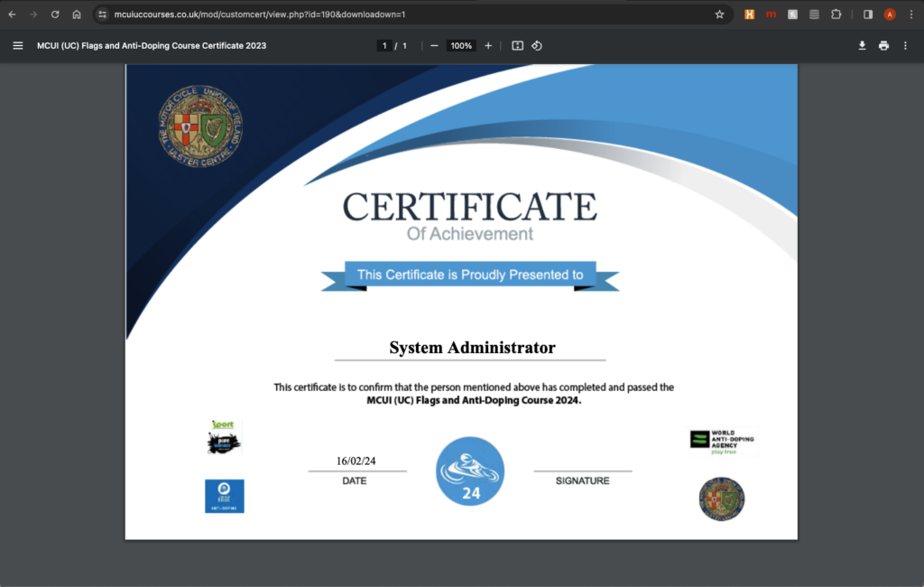Screen dimensions: 924x587
Task: Toggle the bookmark star for this page
Action: coord(718,14)
